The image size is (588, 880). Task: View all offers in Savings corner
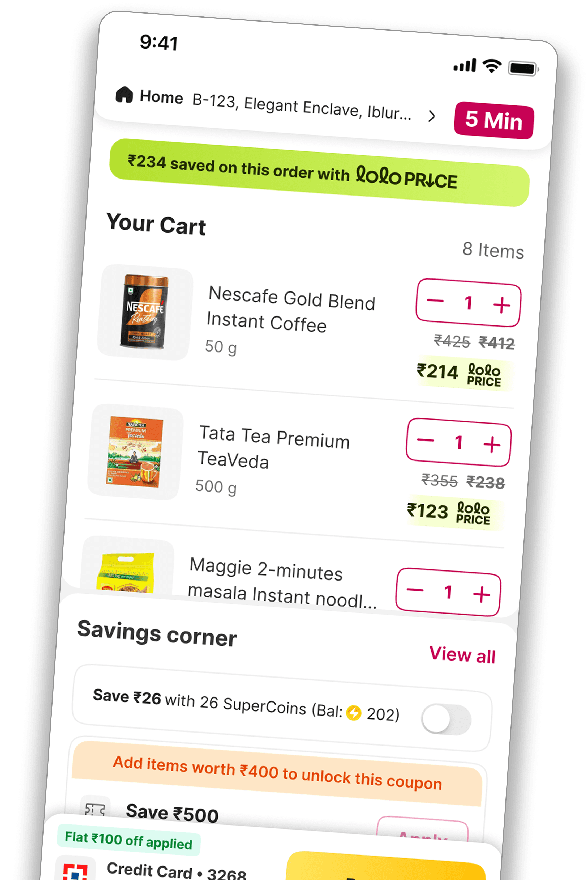pyautogui.click(x=462, y=655)
